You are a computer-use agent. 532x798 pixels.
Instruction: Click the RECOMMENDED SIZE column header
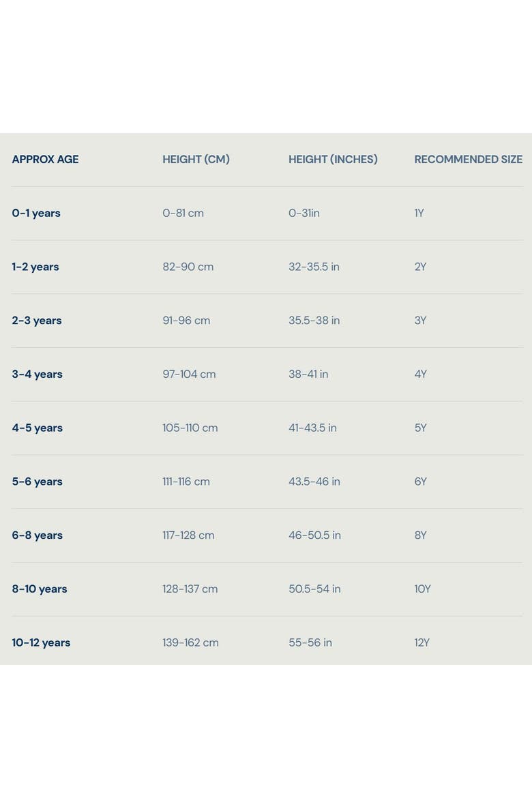pyautogui.click(x=469, y=160)
